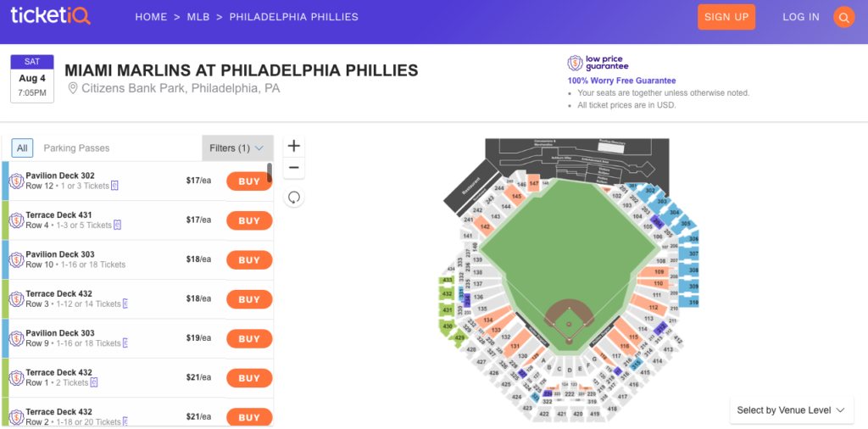Buy the Pavilion Deck 303 Row 10 tickets
The height and width of the screenshot is (429, 868).
(x=249, y=260)
